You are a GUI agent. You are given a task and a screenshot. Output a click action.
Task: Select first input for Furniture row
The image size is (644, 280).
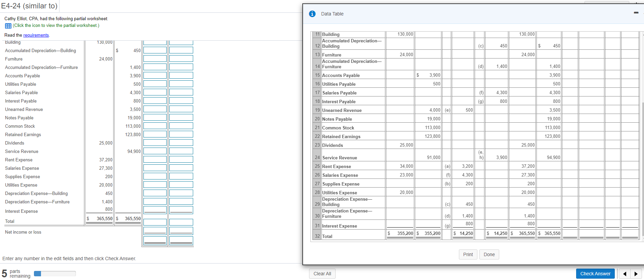pyautogui.click(x=155, y=58)
